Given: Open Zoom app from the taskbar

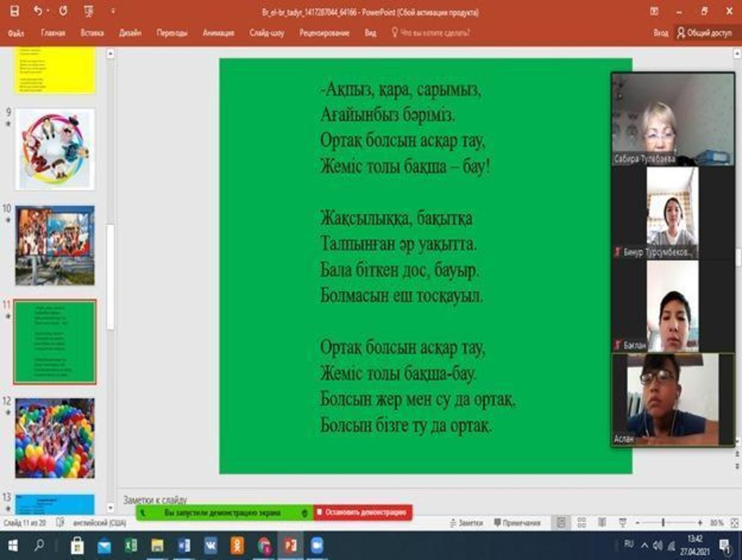Looking at the screenshot, I should coord(317,546).
